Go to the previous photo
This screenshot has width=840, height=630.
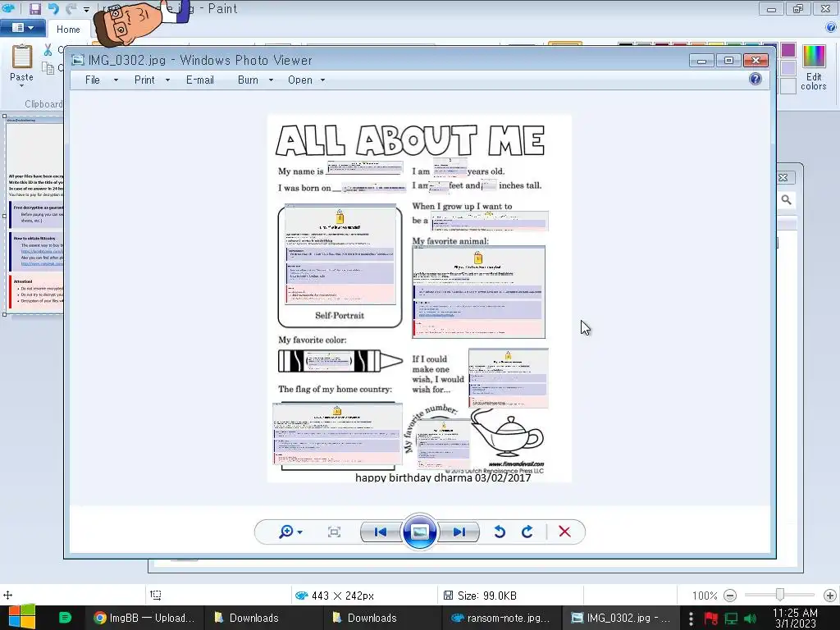click(x=381, y=532)
